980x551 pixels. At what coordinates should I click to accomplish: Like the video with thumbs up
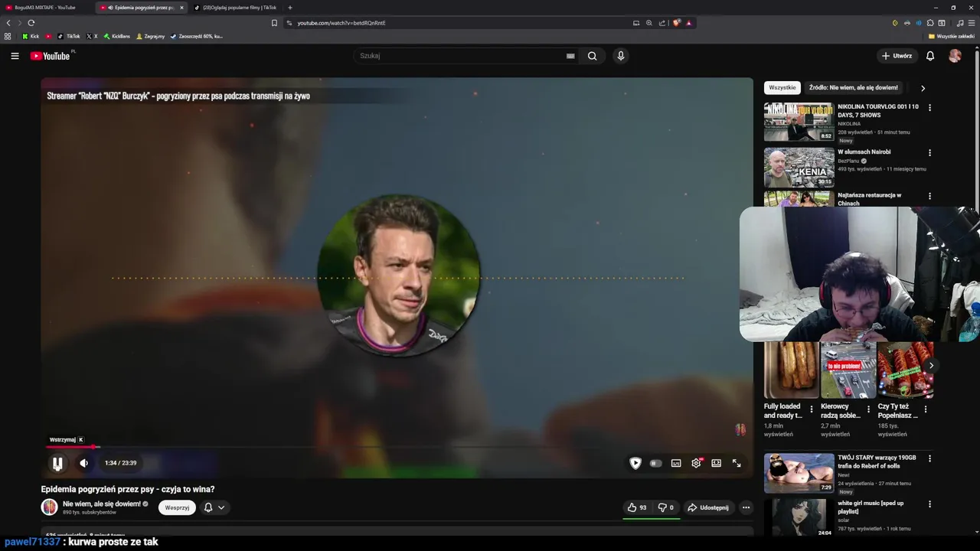click(x=637, y=507)
